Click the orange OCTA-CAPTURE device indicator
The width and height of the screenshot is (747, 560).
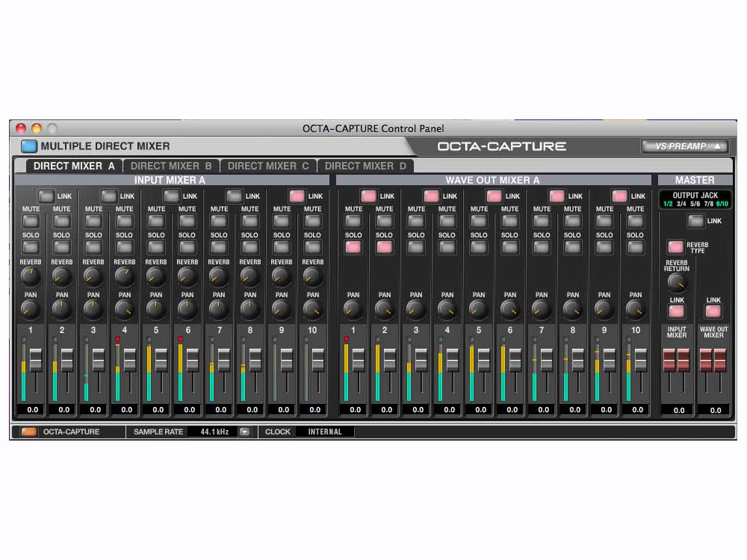[28, 432]
